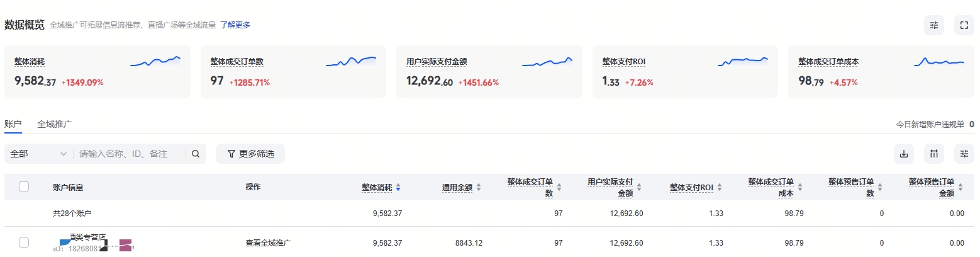Click the name, ID, remark search field

click(x=129, y=154)
